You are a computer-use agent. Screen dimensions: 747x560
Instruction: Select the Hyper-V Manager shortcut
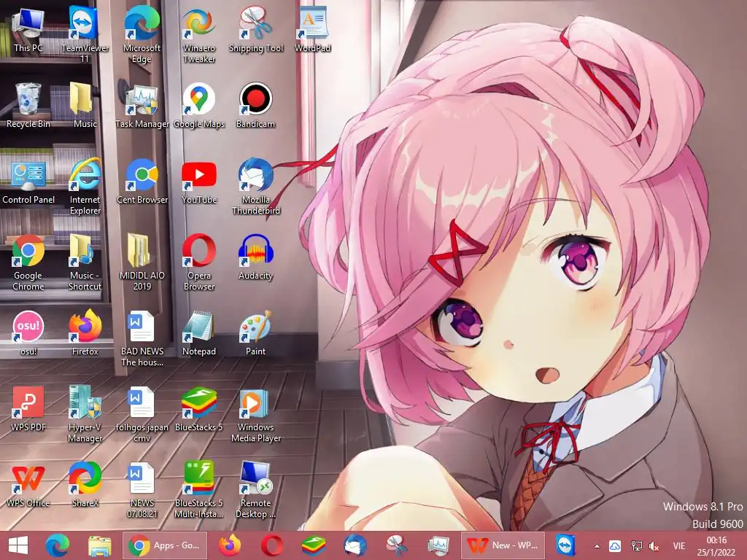(x=85, y=413)
